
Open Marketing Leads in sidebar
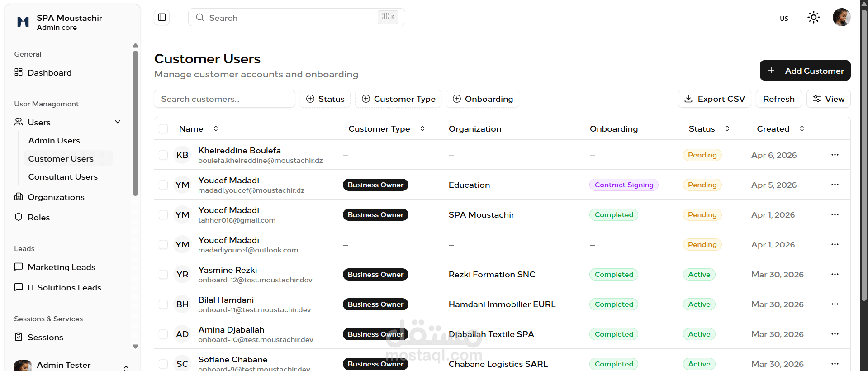click(62, 267)
